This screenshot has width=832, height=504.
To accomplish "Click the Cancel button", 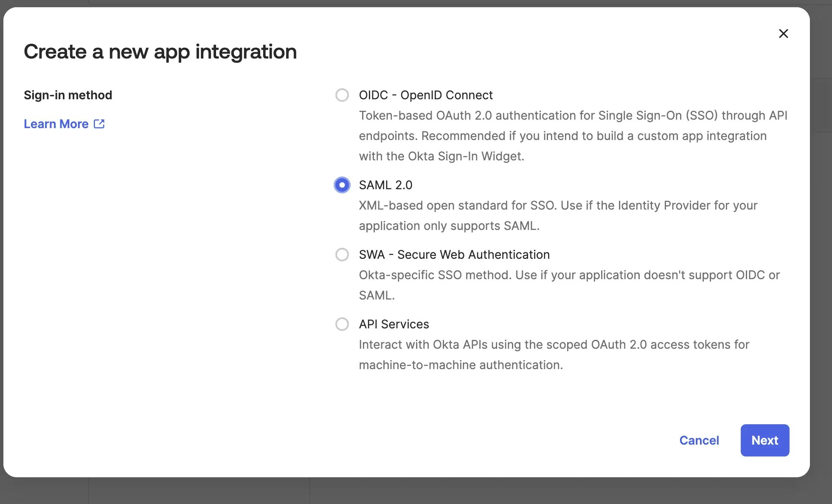I will (x=699, y=440).
